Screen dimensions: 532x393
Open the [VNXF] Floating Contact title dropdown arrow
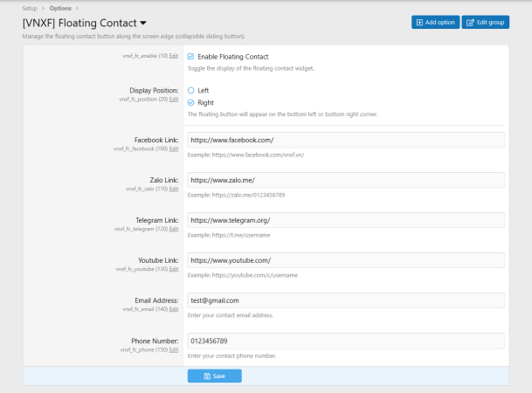point(143,23)
